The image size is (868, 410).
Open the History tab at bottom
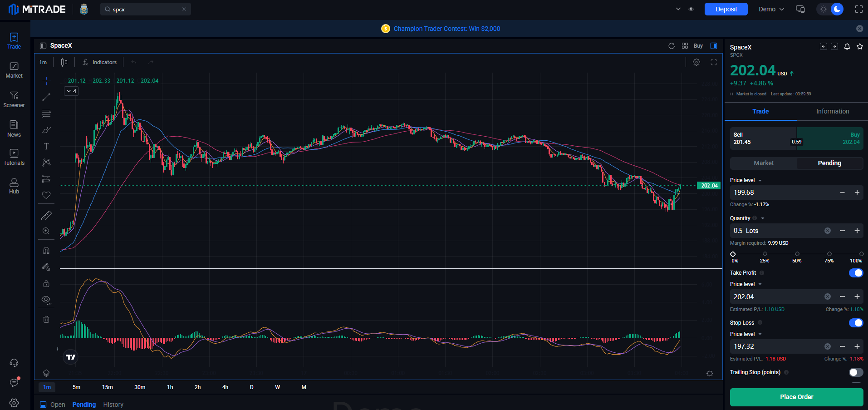tap(113, 405)
